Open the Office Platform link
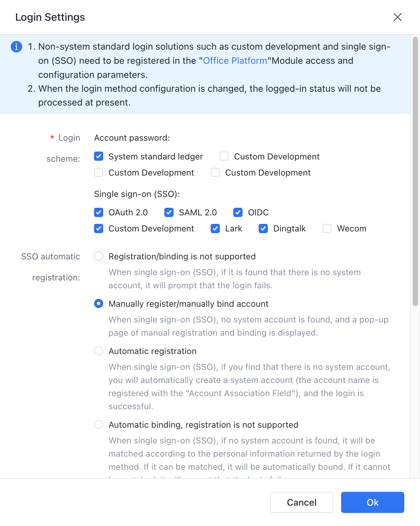Viewport: 420px width, 526px height. pos(235,61)
